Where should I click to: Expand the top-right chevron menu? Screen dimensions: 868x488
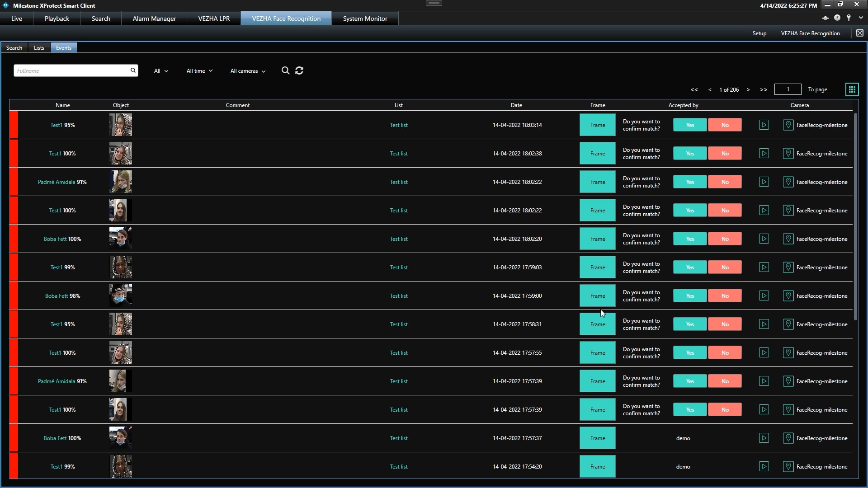[x=860, y=18]
